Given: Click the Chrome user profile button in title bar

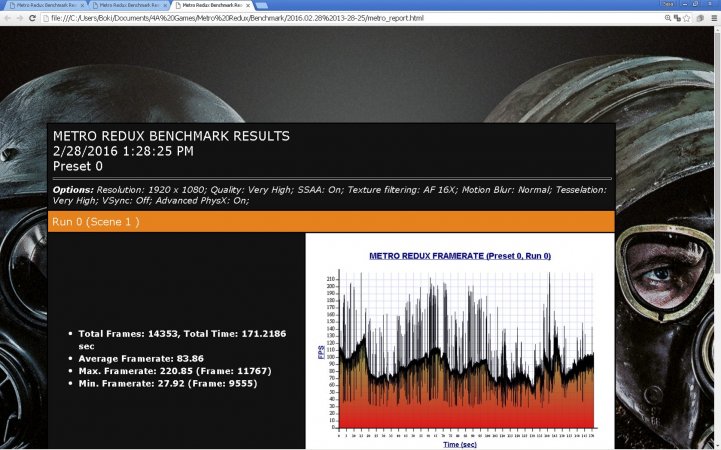Looking at the screenshot, I should click(x=668, y=4).
